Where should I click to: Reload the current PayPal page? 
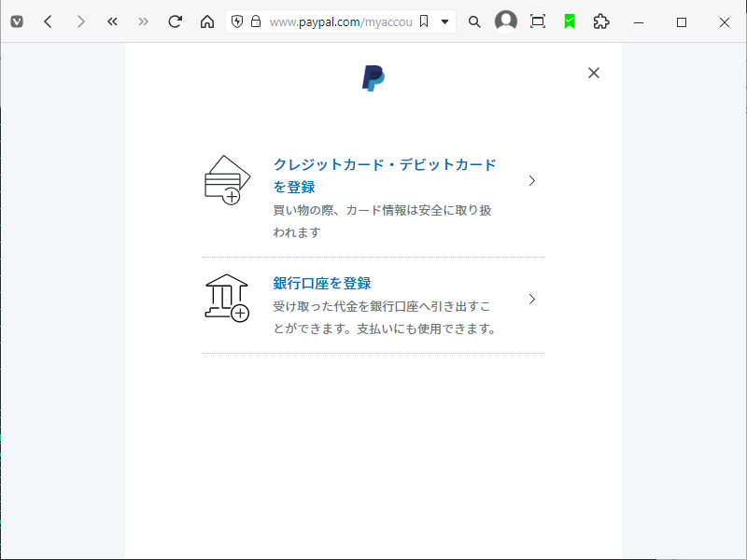[x=175, y=21]
